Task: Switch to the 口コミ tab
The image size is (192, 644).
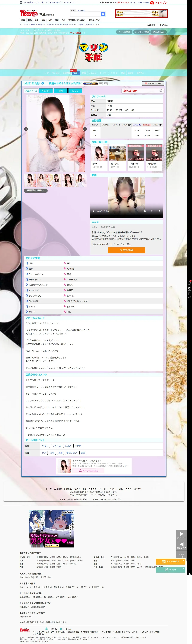Action: pyautogui.click(x=75, y=91)
